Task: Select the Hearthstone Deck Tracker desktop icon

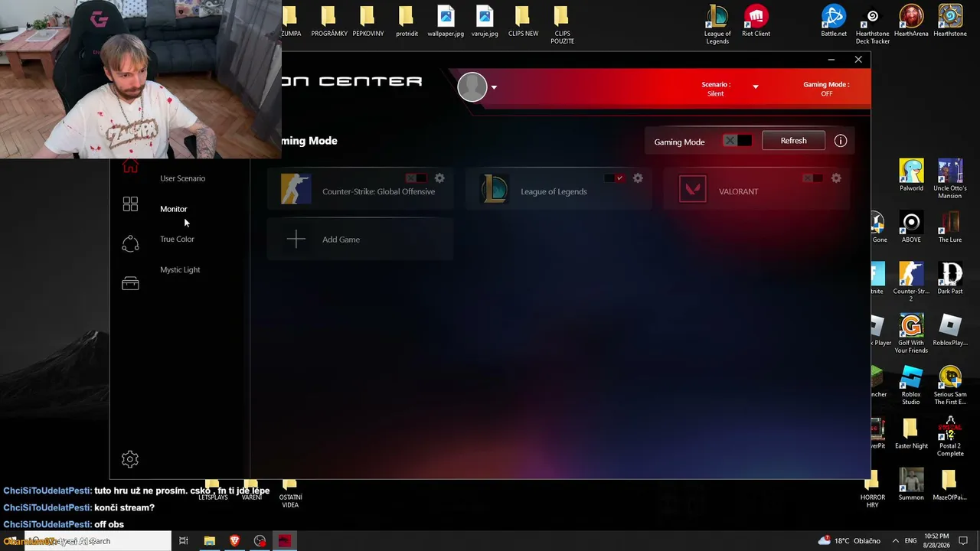Action: click(873, 25)
